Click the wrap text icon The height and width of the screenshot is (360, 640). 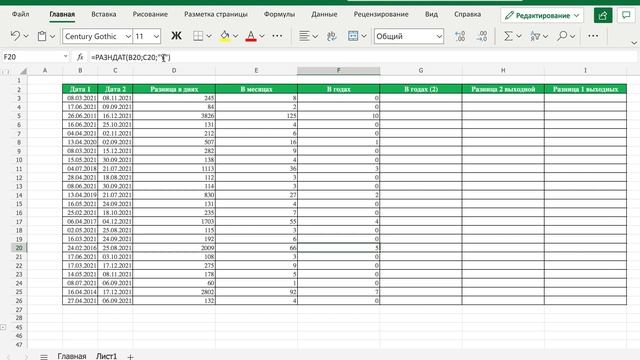pyautogui.click(x=332, y=36)
